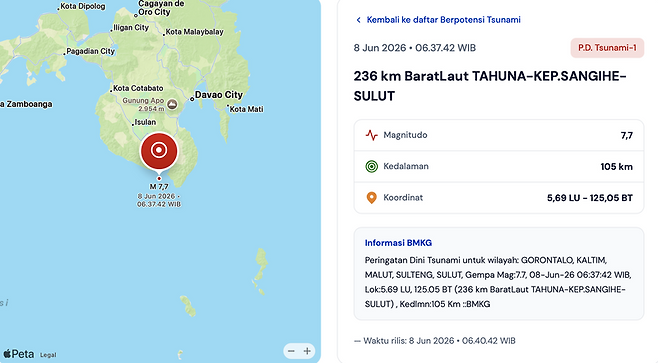
Task: Click the date 8 Jun 2026 06.37.42 WIB header
Action: click(x=415, y=48)
